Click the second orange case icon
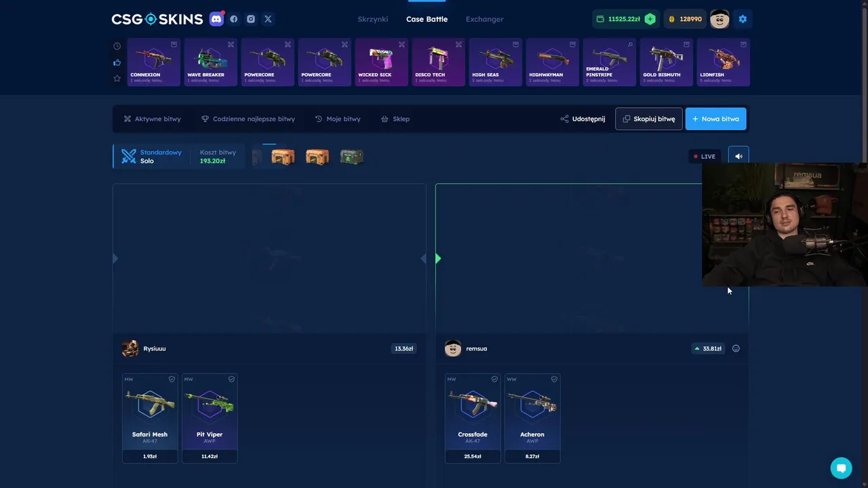Image resolution: width=868 pixels, height=488 pixels. [x=317, y=157]
